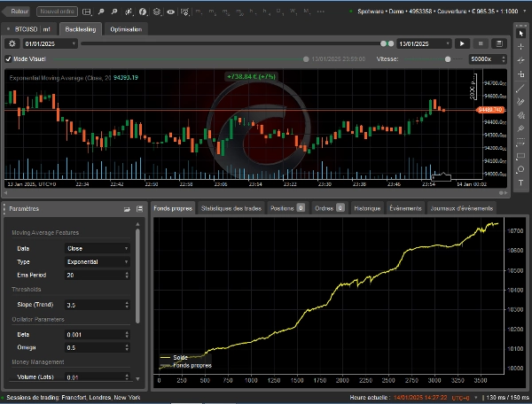This screenshot has width=532, height=404.
Task: Select the D1 timeframe
Action: pos(279,12)
